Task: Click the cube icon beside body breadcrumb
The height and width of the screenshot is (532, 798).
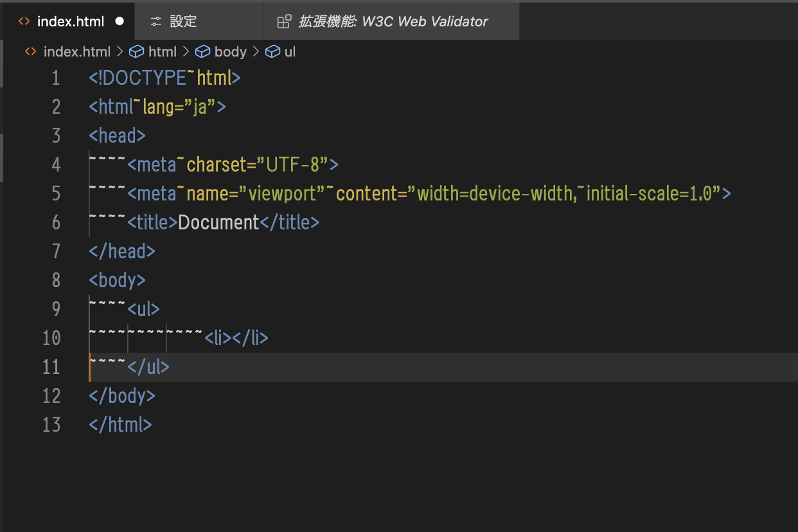Action: coord(202,51)
